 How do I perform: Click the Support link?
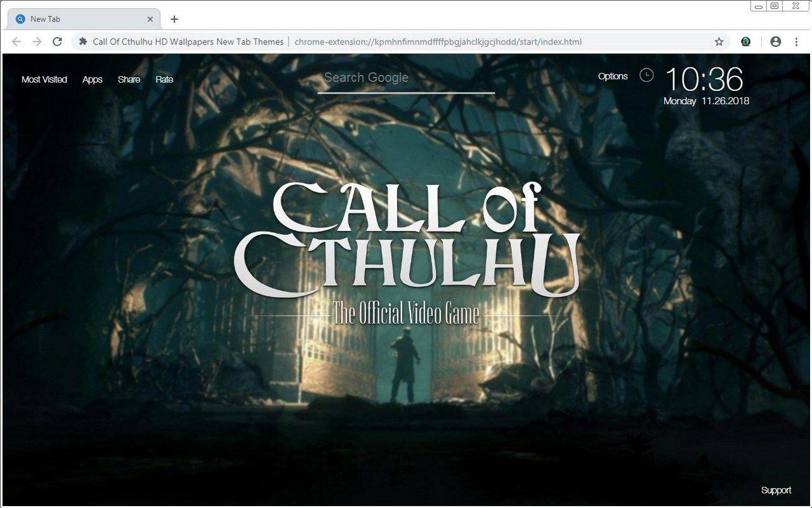(x=776, y=490)
